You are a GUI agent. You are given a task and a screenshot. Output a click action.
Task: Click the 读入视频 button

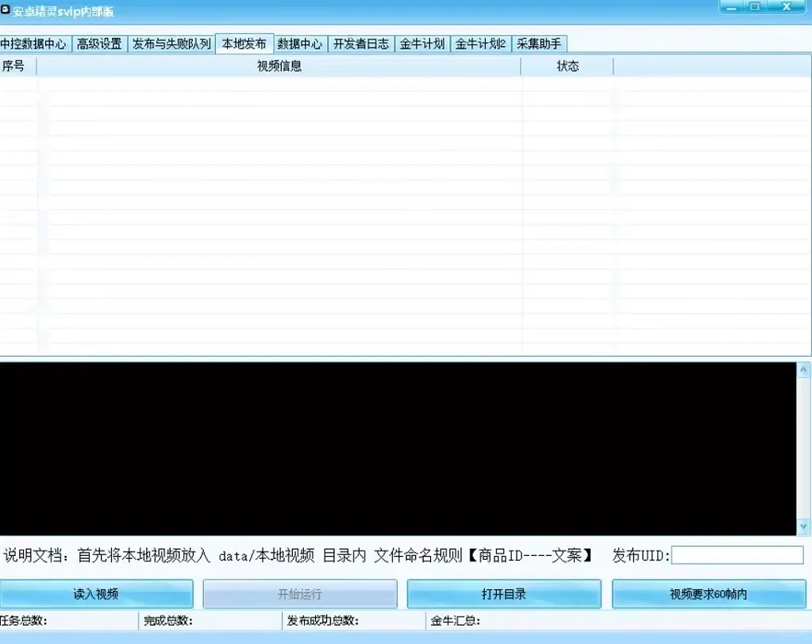96,594
